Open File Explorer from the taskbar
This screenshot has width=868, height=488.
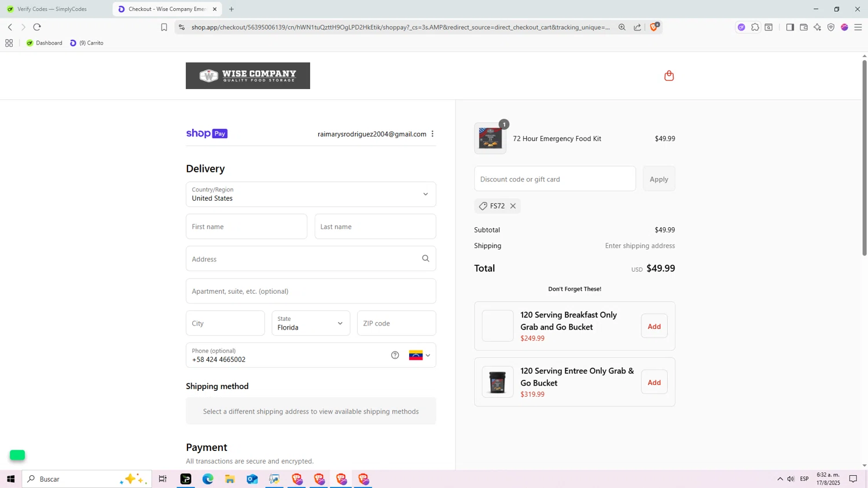(x=230, y=479)
